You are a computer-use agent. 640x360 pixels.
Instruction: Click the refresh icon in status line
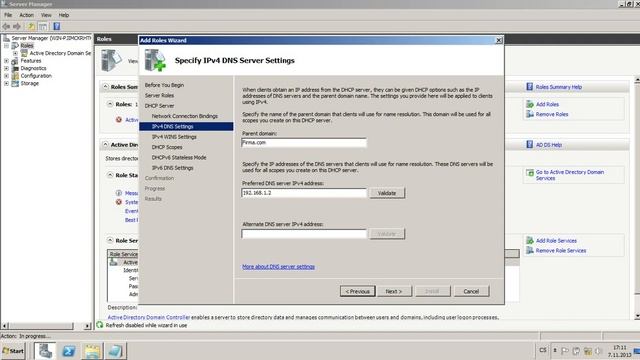(100, 325)
